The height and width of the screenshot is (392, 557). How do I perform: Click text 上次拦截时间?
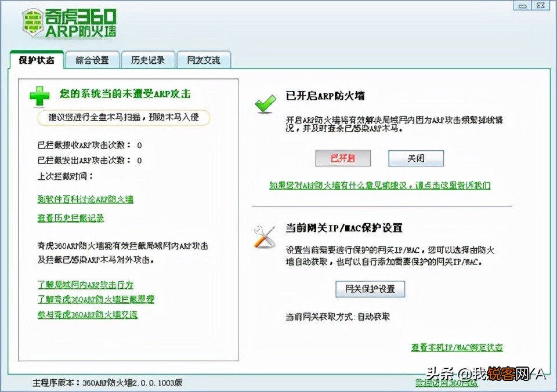pyautogui.click(x=65, y=176)
